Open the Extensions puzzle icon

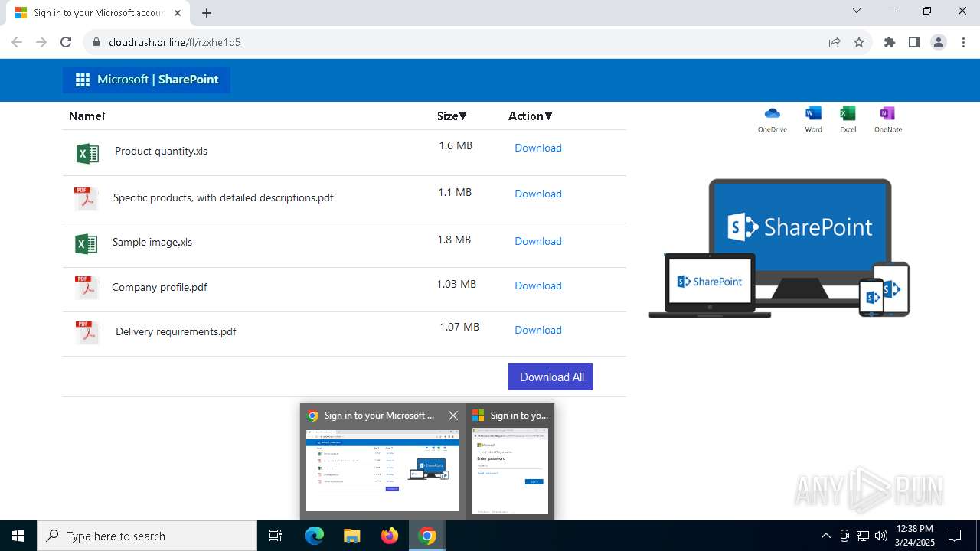point(890,42)
